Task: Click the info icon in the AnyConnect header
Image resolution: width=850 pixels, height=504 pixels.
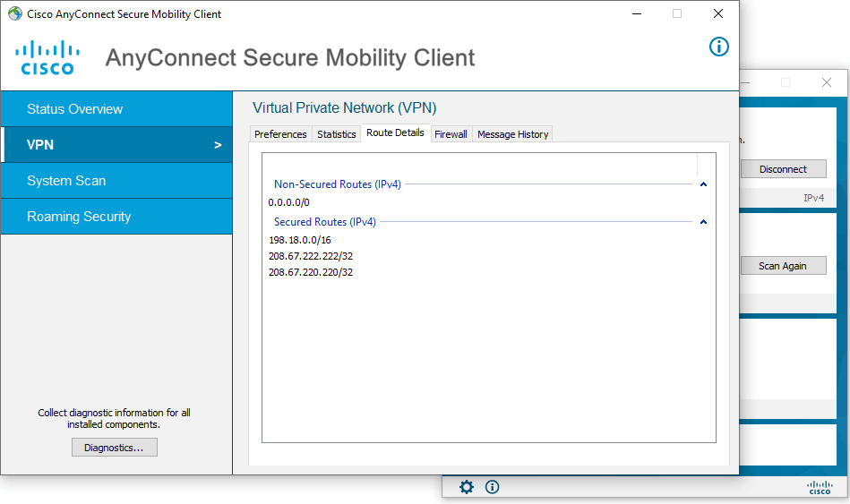Action: click(x=718, y=47)
